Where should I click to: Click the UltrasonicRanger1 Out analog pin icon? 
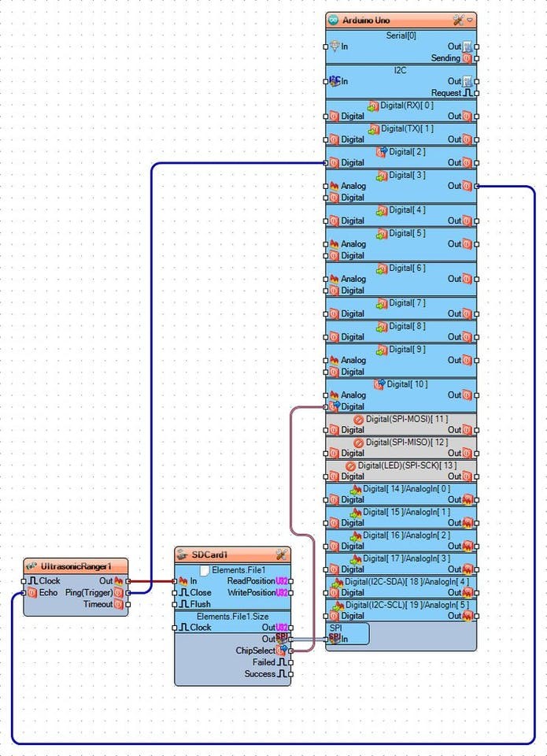tap(119, 581)
